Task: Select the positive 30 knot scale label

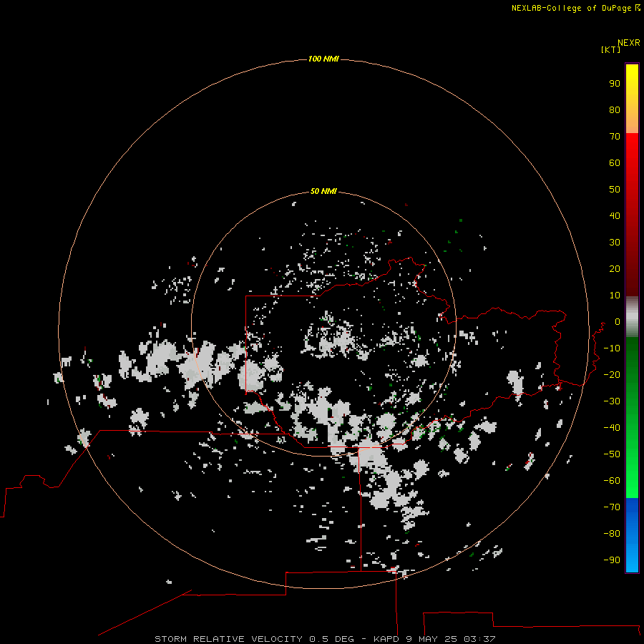Action: [615, 243]
